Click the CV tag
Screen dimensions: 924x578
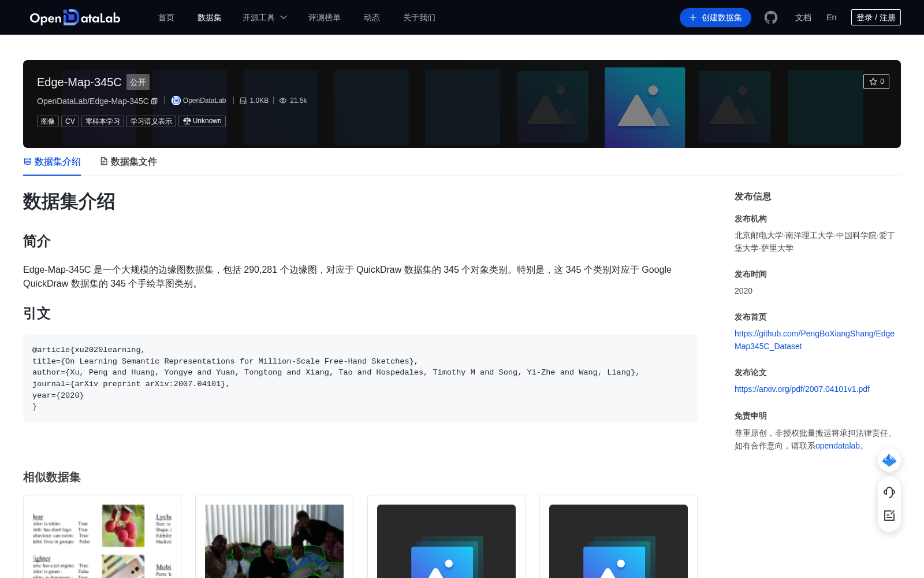[x=70, y=121]
